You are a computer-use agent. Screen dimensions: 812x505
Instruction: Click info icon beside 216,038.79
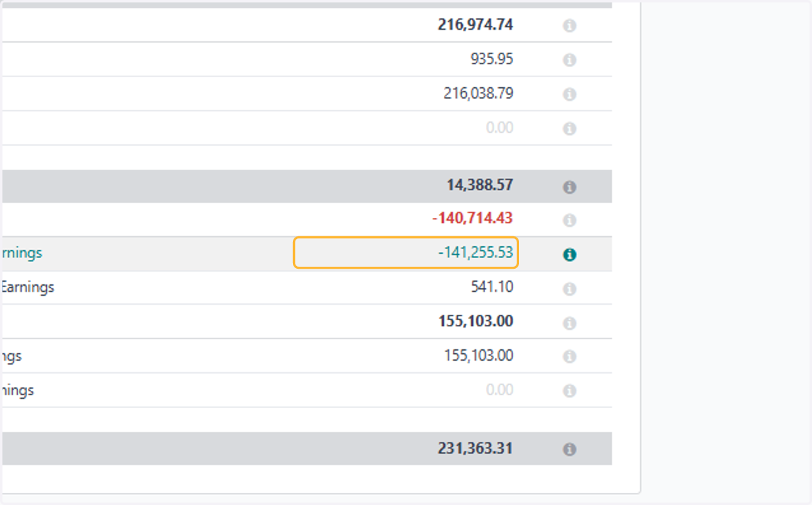point(570,94)
